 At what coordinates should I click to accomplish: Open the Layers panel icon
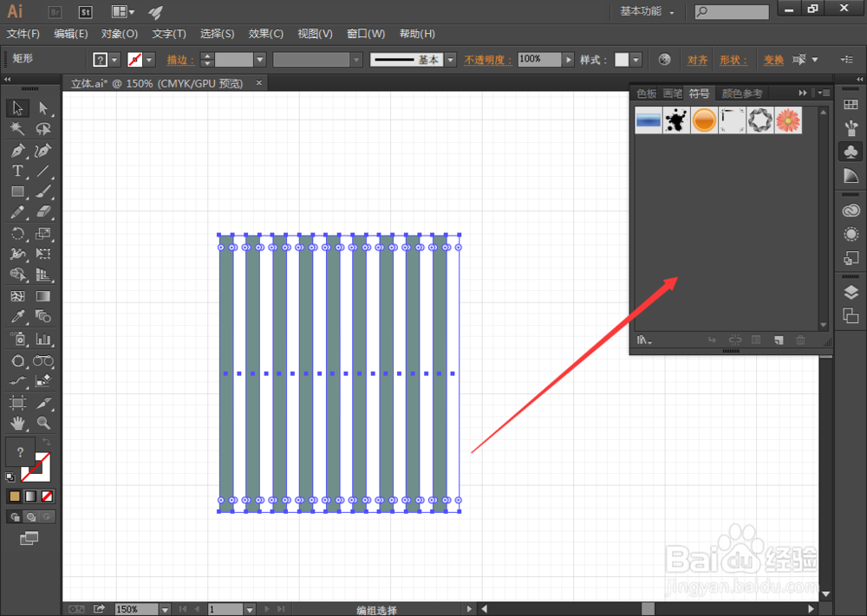(851, 292)
